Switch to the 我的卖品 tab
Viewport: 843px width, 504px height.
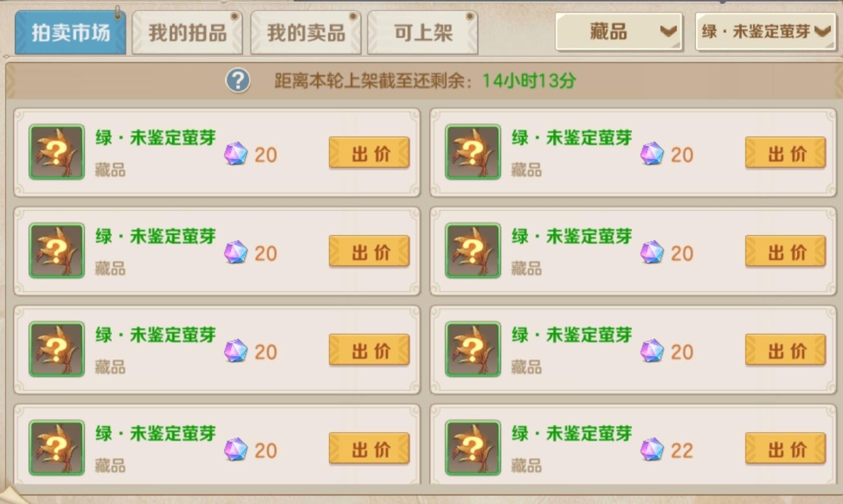coord(306,33)
